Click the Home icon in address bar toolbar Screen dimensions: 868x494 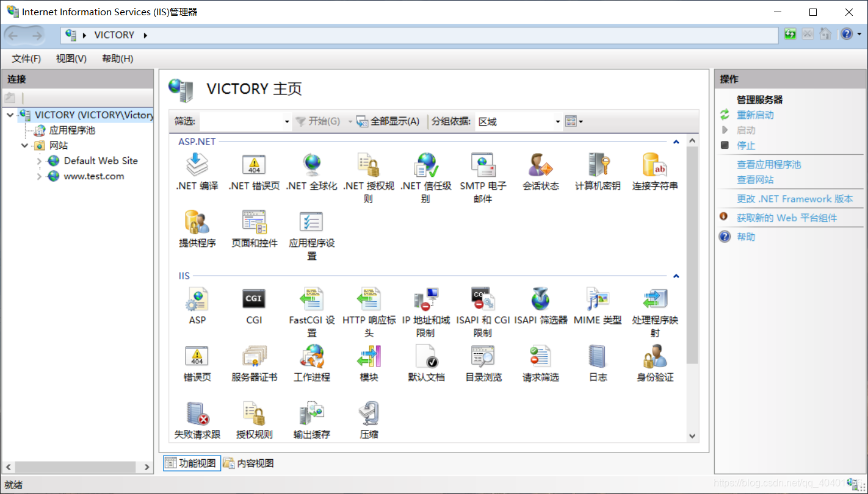pos(825,34)
